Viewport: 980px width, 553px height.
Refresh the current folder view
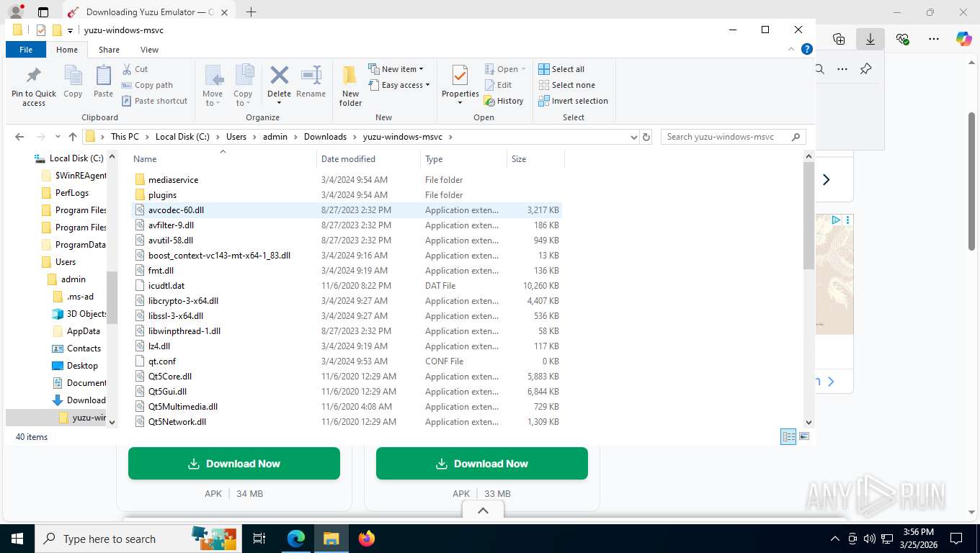tap(646, 137)
